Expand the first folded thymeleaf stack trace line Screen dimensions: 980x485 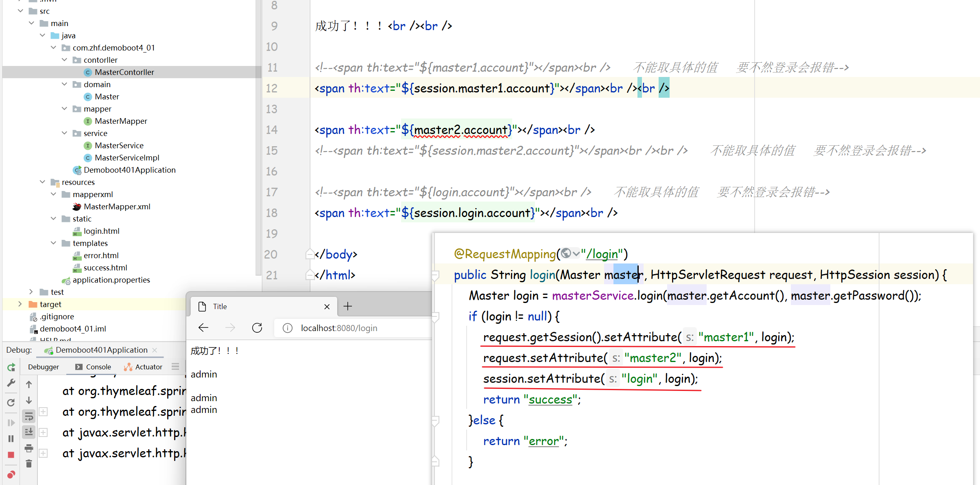click(44, 412)
